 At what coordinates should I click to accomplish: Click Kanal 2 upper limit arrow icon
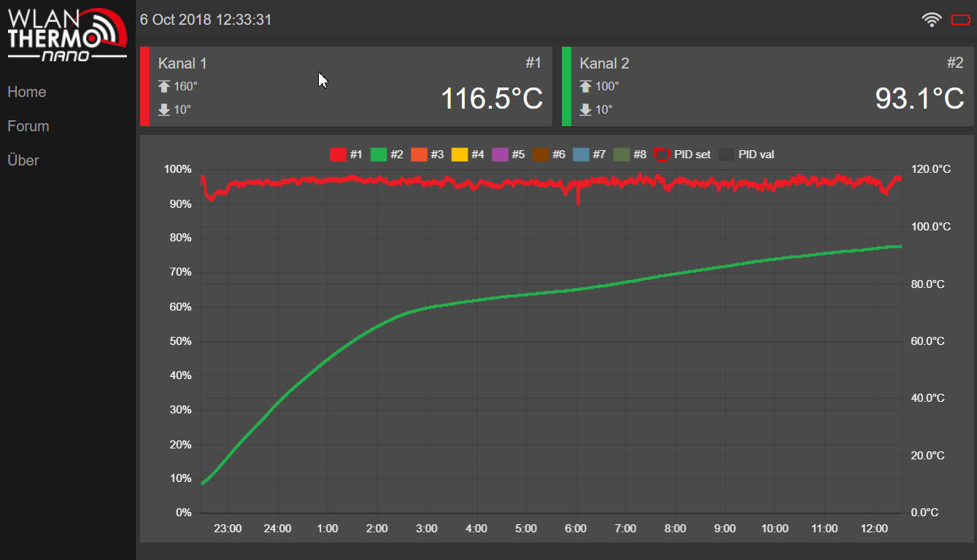click(x=585, y=87)
